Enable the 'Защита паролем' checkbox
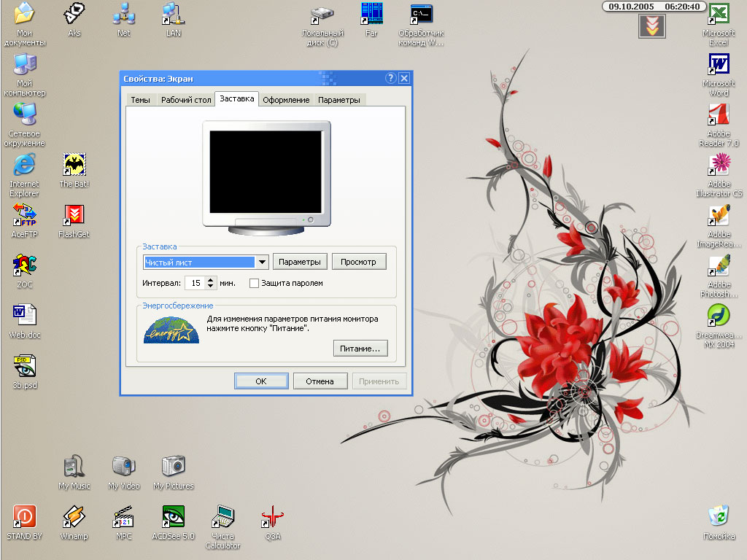Viewport: 747px width, 560px height. [254, 283]
